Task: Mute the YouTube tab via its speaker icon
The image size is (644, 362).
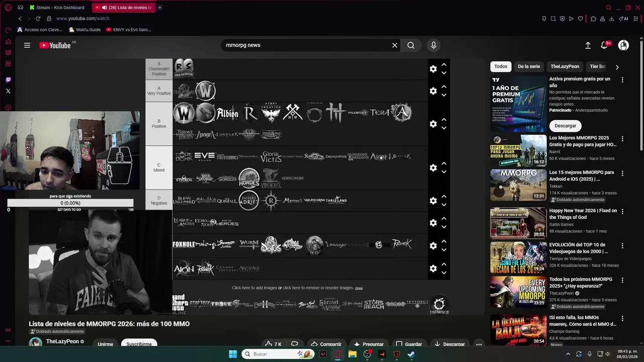Action: 104,8
